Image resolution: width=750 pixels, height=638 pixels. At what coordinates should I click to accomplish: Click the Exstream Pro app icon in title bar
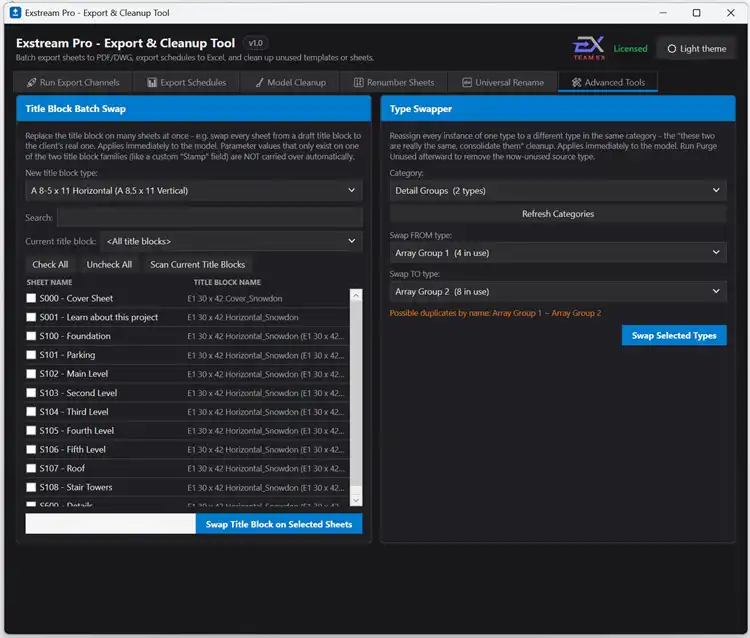(15, 12)
